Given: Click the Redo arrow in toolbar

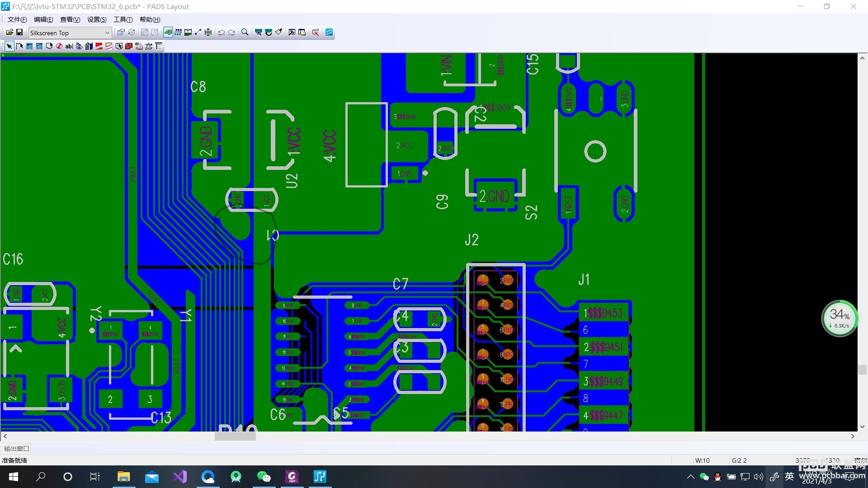Looking at the screenshot, I should point(231,33).
